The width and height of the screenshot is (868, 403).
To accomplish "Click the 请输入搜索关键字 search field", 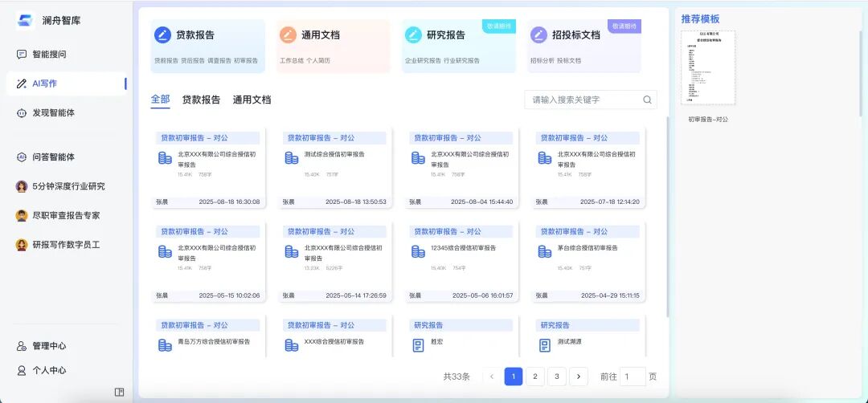I will [583, 100].
